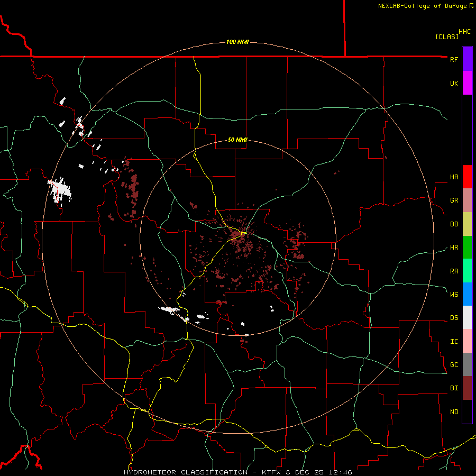Click the RA legend label
Screen dimensions: 476x476
point(454,271)
